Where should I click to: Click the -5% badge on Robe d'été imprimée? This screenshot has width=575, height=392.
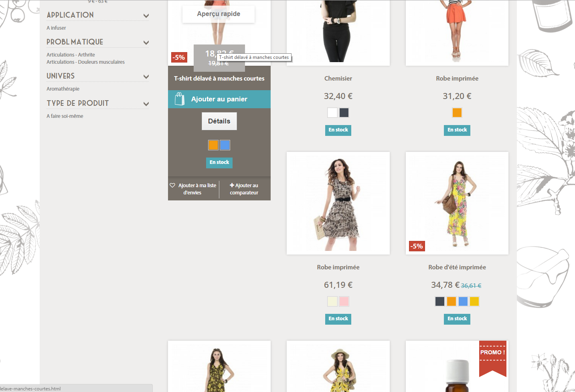pyautogui.click(x=417, y=246)
